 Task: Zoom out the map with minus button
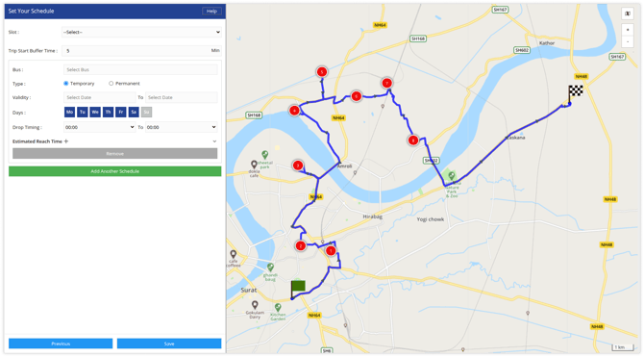click(x=628, y=41)
